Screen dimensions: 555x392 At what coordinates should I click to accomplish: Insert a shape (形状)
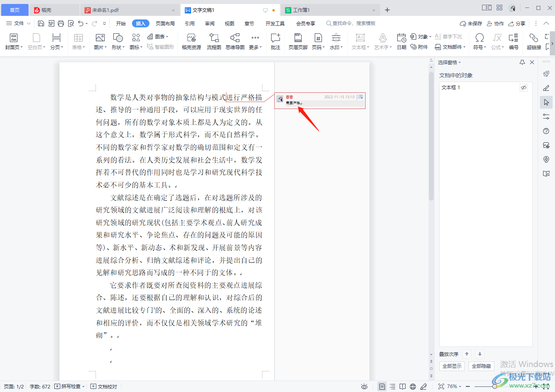coord(118,42)
